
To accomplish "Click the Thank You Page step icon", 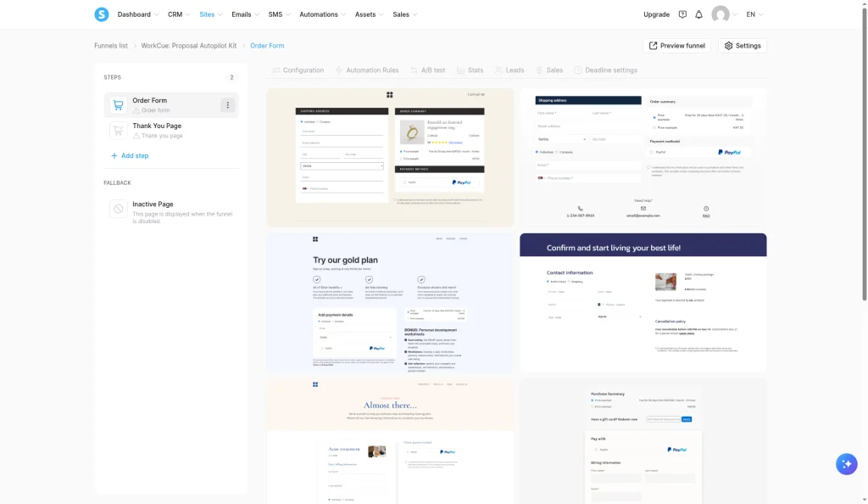I will [118, 130].
